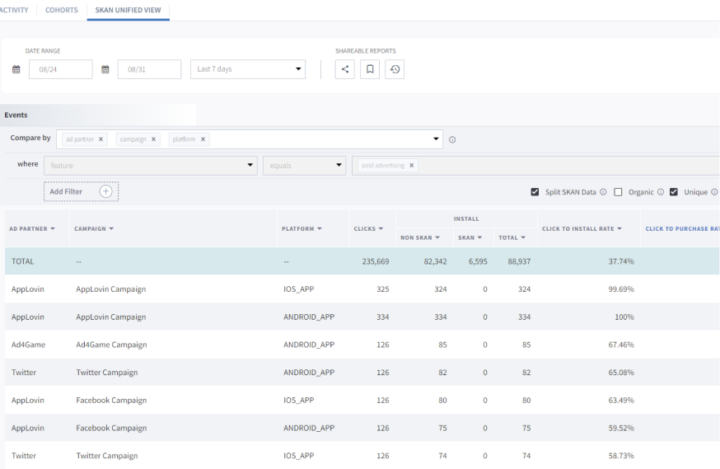Click the 08/24 start date field

(61, 70)
